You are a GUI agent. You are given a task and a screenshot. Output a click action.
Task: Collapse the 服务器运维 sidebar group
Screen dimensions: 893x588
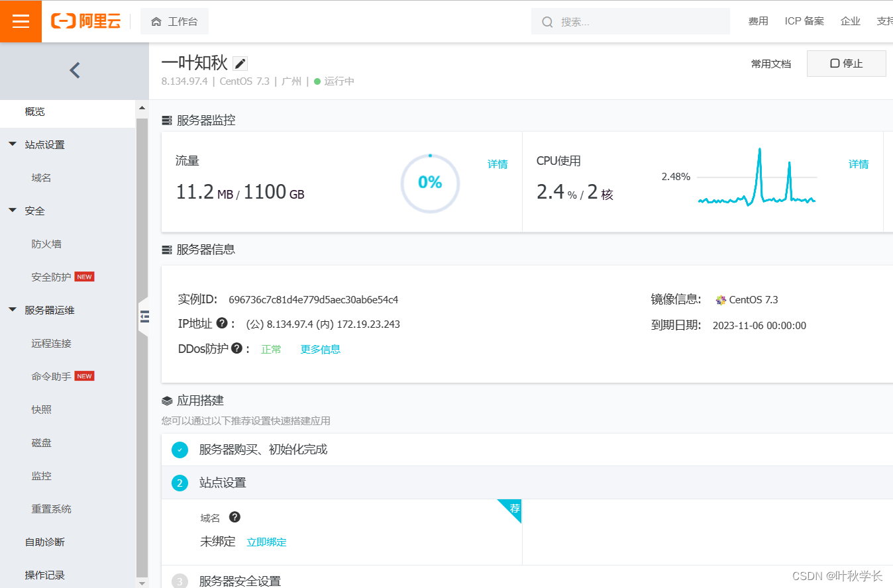pos(13,310)
